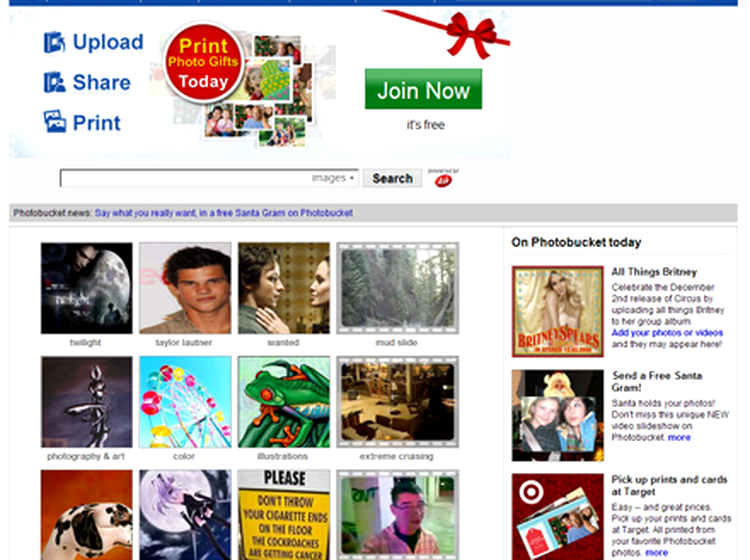Image resolution: width=750 pixels, height=560 pixels.
Task: Click the red Ask logo next to Search
Action: pyautogui.click(x=443, y=180)
